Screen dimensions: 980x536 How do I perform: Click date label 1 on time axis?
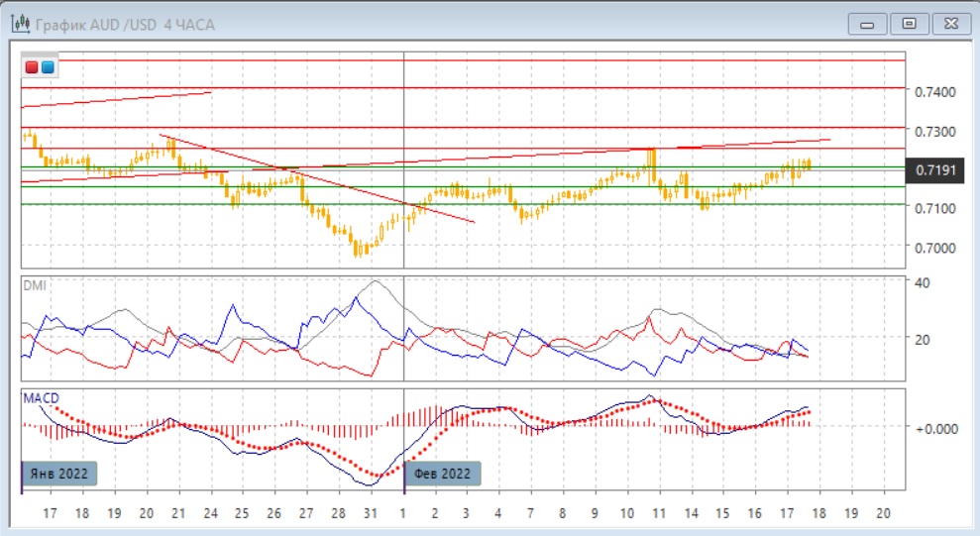[x=403, y=513]
